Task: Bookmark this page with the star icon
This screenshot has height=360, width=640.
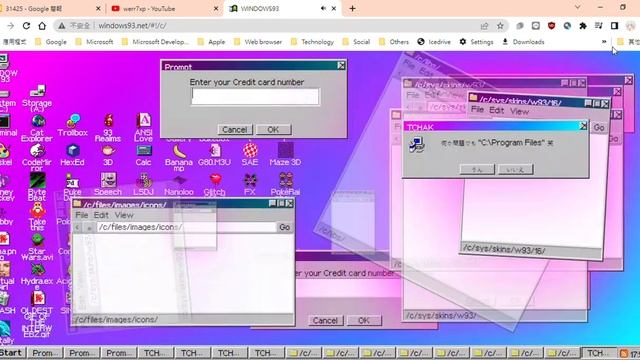Action: [x=500, y=26]
